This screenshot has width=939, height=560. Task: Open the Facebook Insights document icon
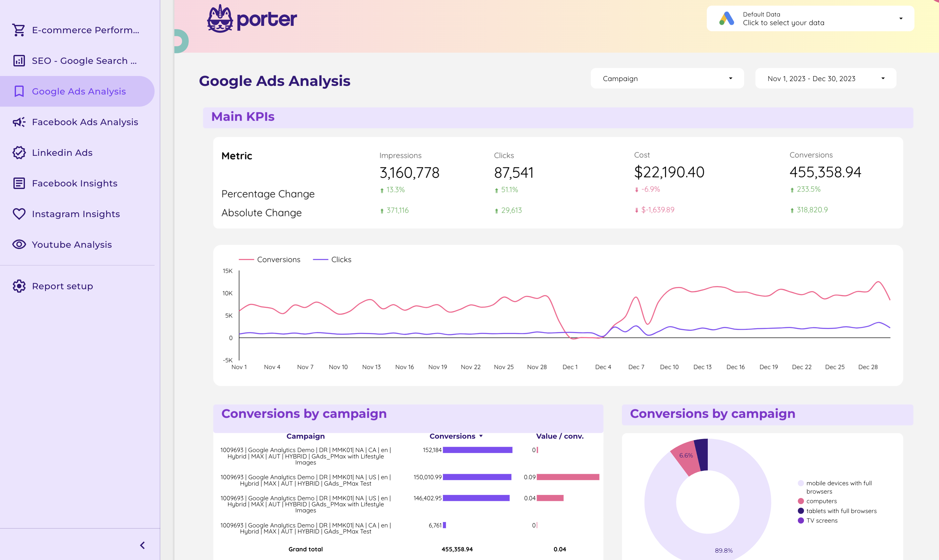point(19,183)
